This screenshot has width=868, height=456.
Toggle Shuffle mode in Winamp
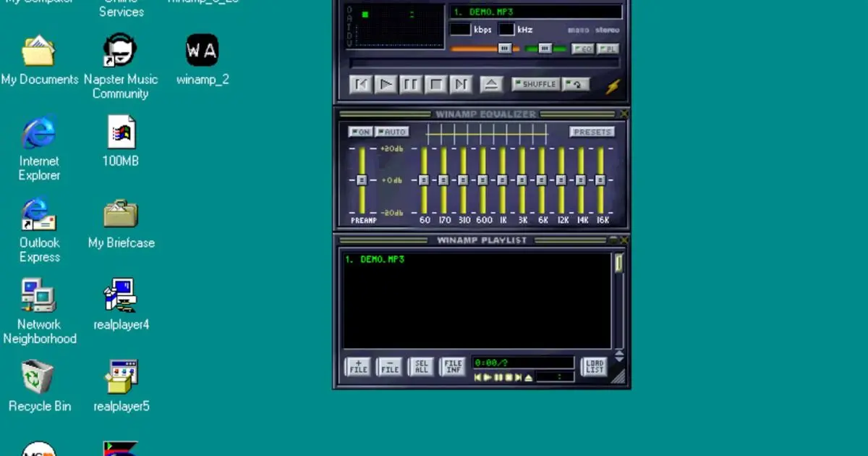coord(536,84)
